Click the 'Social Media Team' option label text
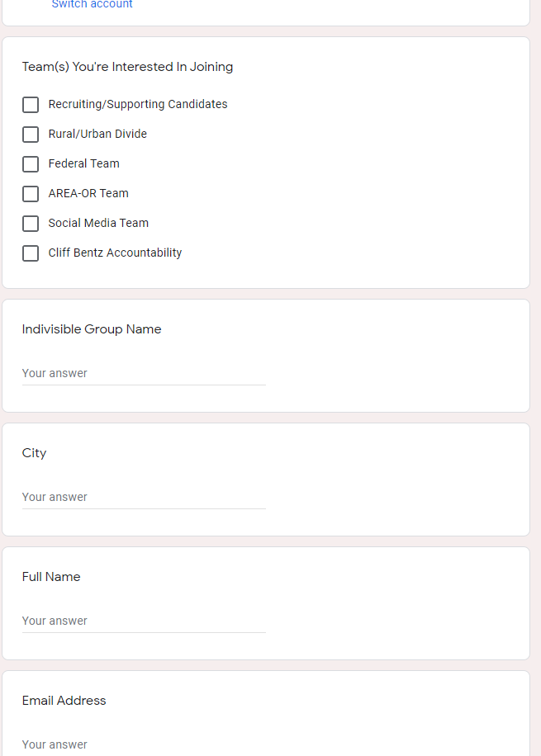This screenshot has height=756, width=541. [x=98, y=224]
